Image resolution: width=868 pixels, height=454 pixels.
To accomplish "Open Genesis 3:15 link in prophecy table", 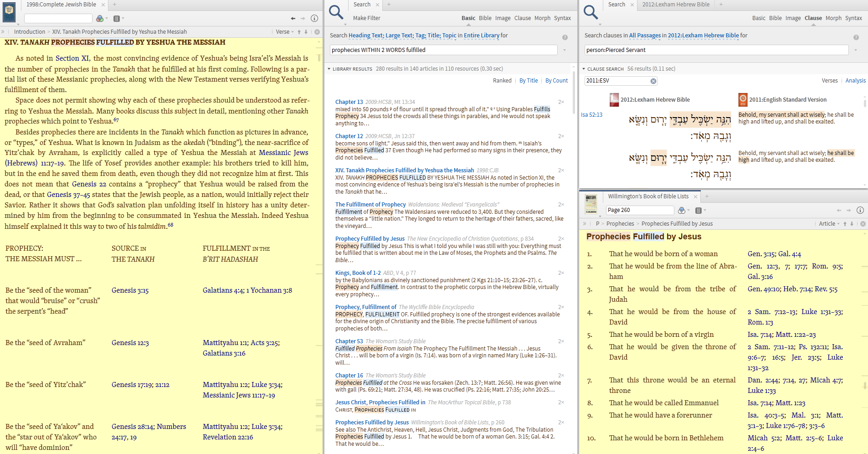I will [x=130, y=290].
